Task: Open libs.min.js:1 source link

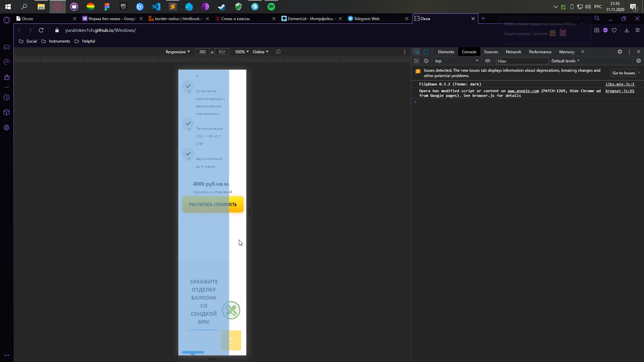Action: (620, 84)
